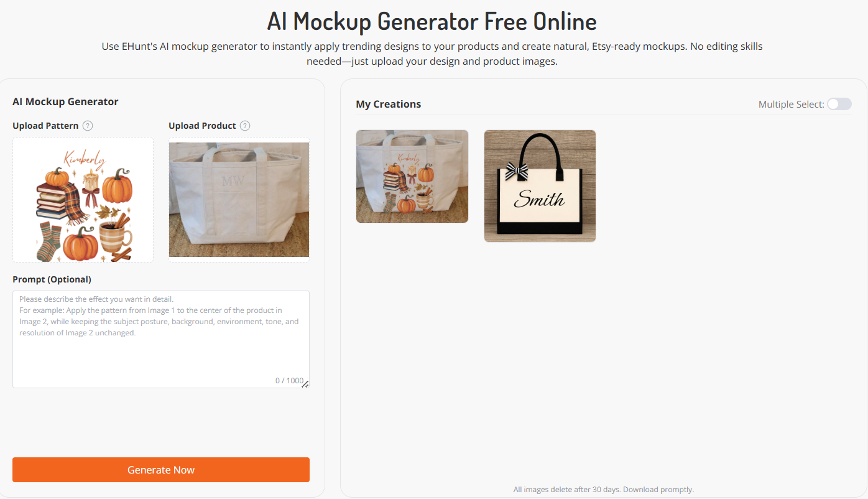Click the Upload Pattern label
The height and width of the screenshot is (499, 868).
coord(45,126)
